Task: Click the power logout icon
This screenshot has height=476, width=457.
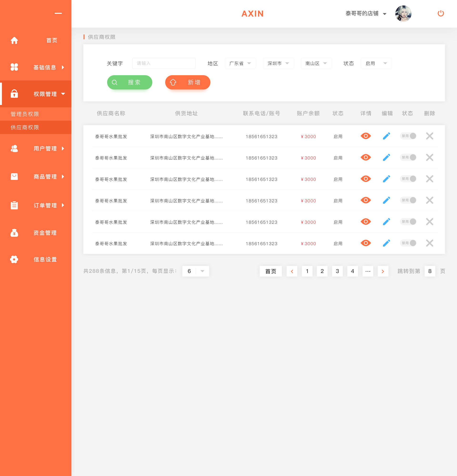Action: (441, 13)
